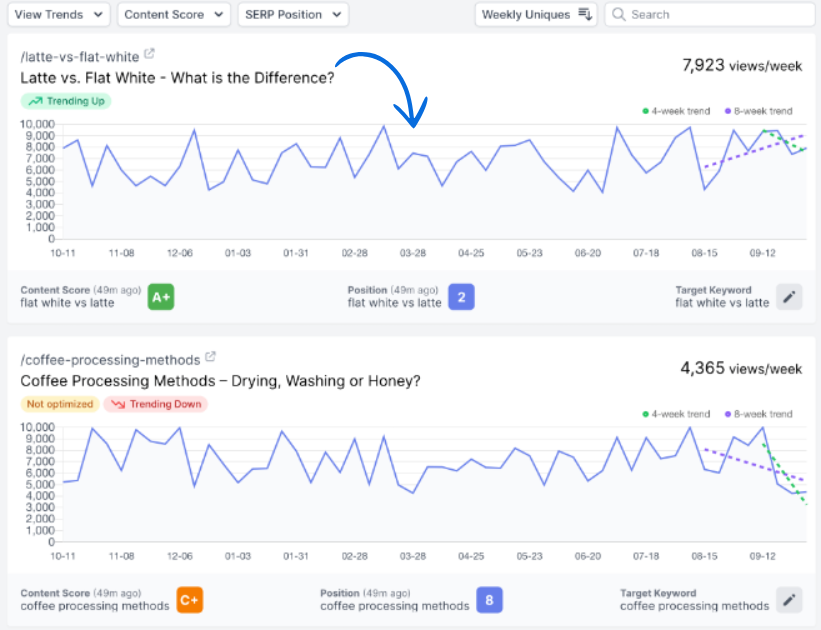Screen dimensions: 821x630
Task: Toggle 4-week trend legend in coffee processing chart
Action: (x=676, y=414)
